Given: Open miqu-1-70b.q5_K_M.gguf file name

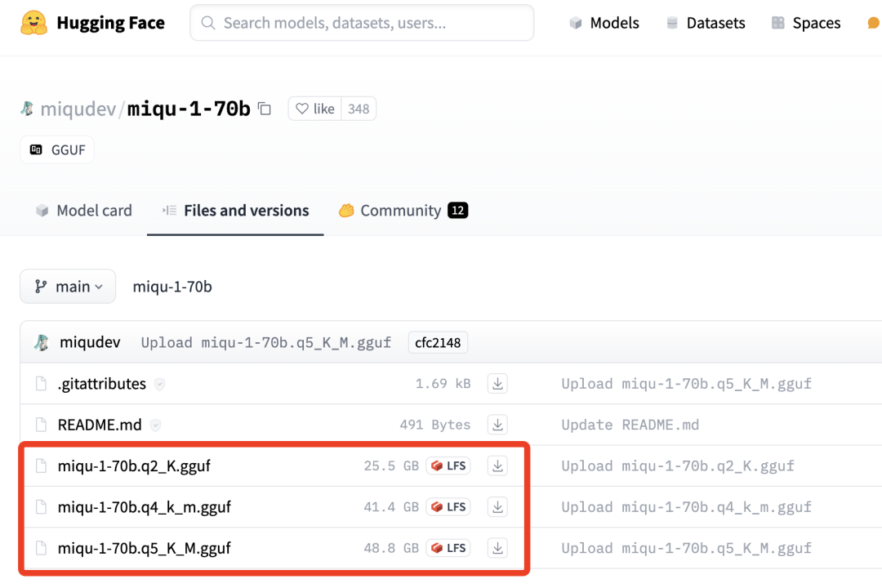Looking at the screenshot, I should pyautogui.click(x=144, y=548).
